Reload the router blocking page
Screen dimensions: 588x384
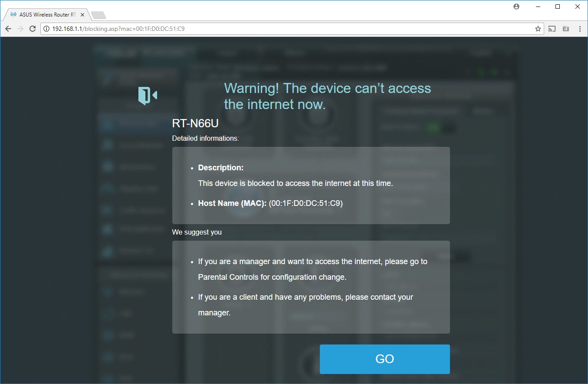click(32, 29)
